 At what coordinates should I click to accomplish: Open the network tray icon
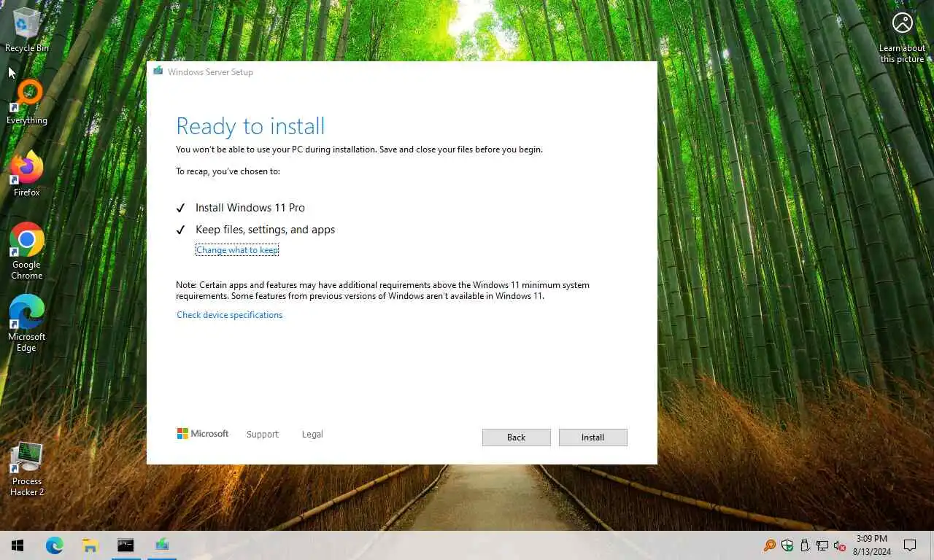pos(822,545)
